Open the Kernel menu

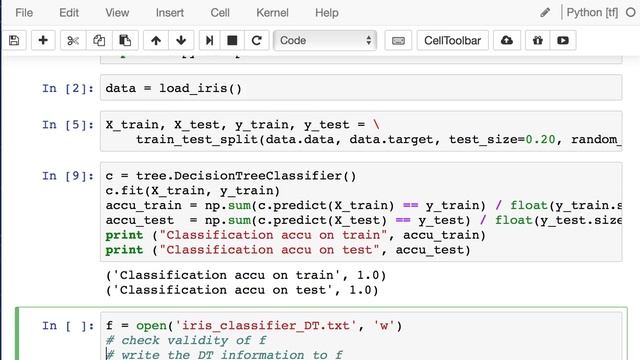pyautogui.click(x=272, y=13)
